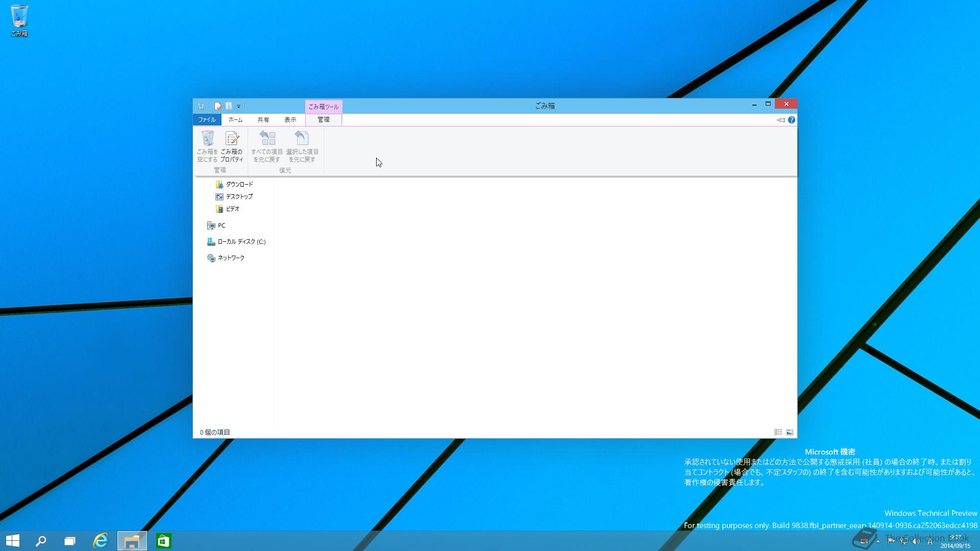980x551 pixels.
Task: Click the recycle bin system icon in the title bar
Action: click(x=201, y=106)
